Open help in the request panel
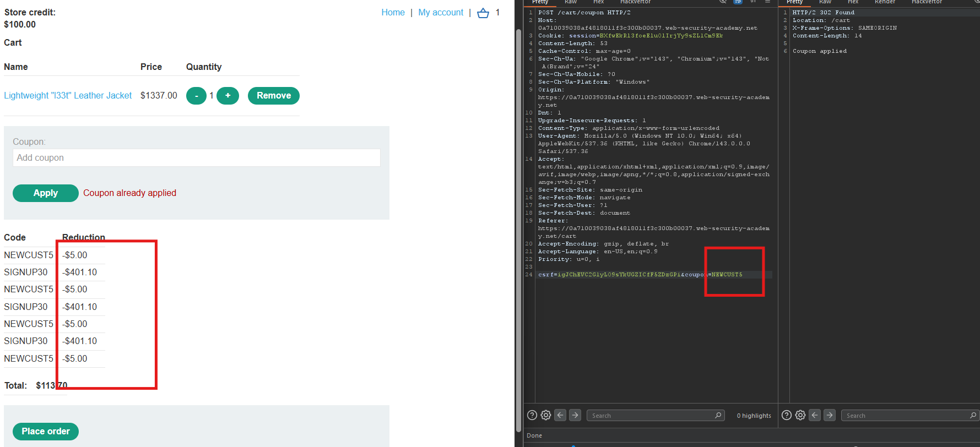Image resolution: width=980 pixels, height=447 pixels. (532, 415)
